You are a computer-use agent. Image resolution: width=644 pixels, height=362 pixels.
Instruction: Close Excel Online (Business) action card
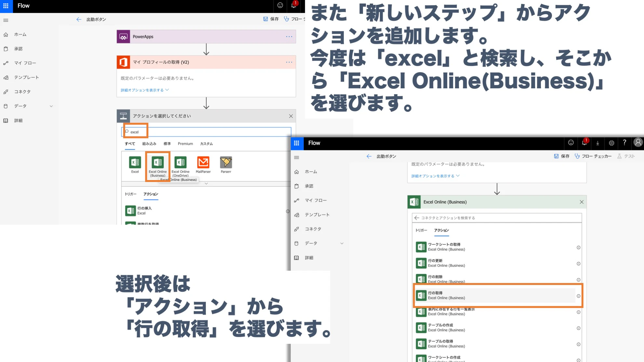click(x=582, y=202)
